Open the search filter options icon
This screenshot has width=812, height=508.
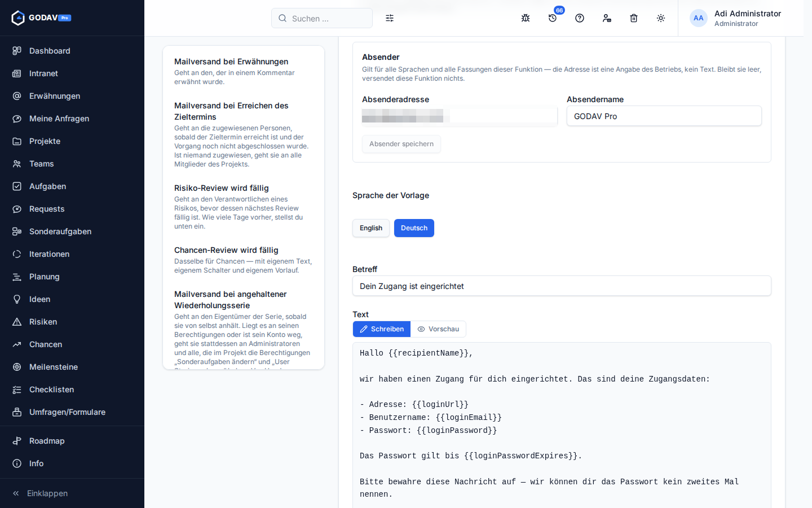(x=390, y=18)
